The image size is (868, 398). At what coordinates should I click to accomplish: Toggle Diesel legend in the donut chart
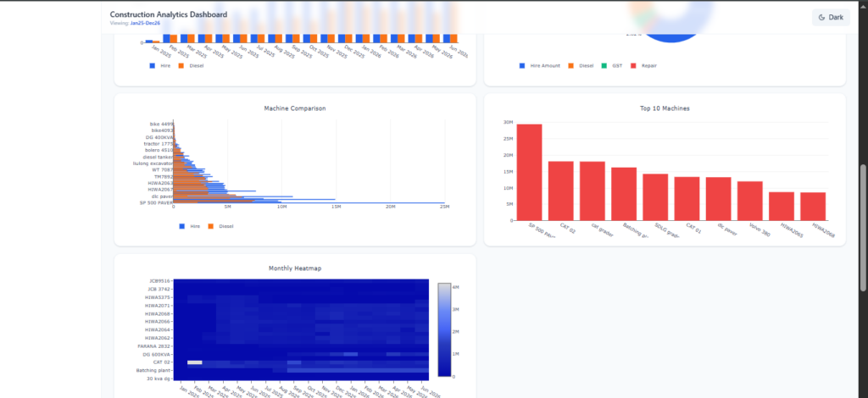[581, 66]
